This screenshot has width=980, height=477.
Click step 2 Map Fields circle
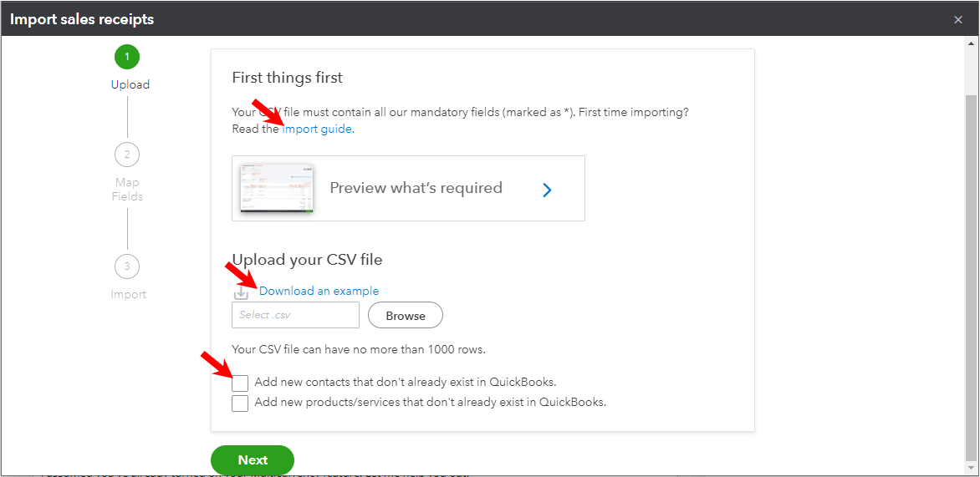127,155
